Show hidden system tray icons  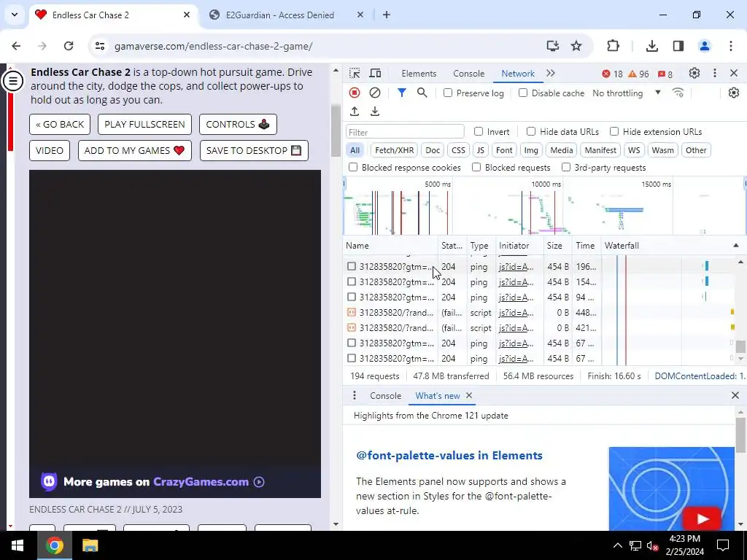point(617,545)
